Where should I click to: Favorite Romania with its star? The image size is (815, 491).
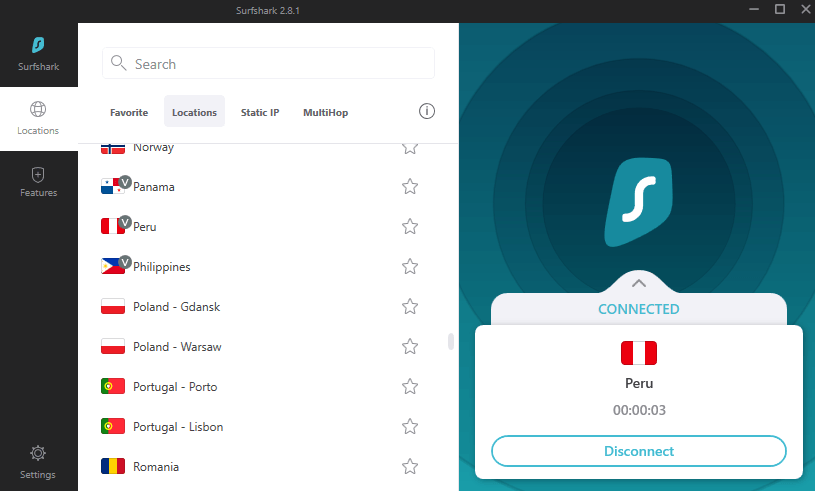[x=410, y=467]
